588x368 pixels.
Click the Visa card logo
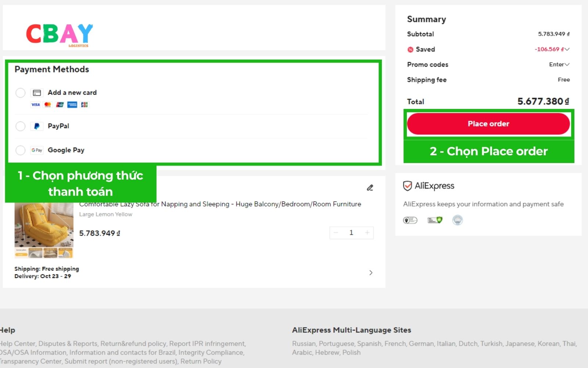tap(35, 105)
